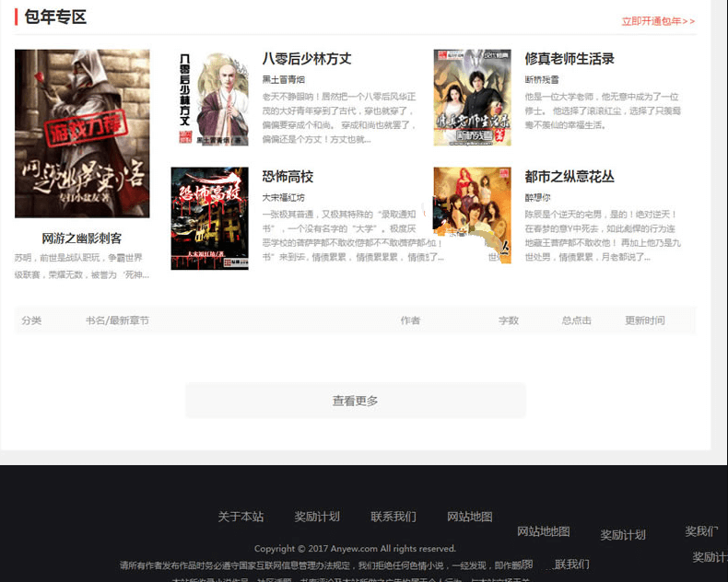
Task: Click the 分类 column header
Action: (x=31, y=320)
